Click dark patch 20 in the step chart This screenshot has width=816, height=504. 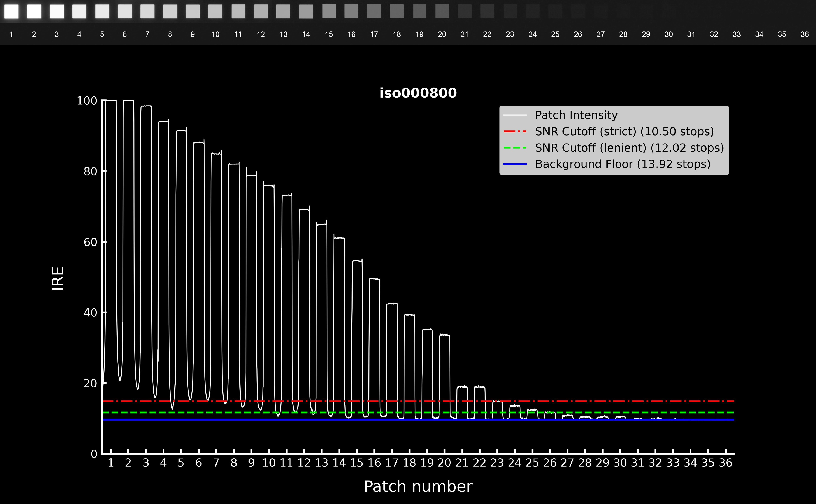point(442,11)
